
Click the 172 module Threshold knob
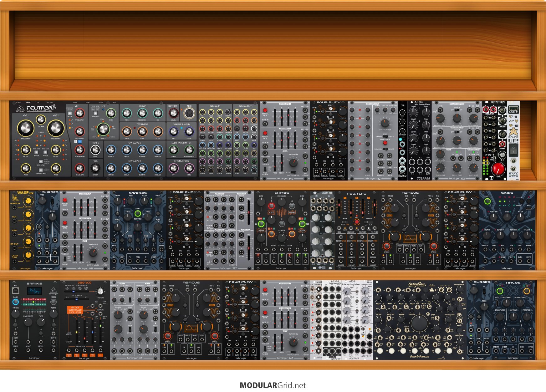pos(440,168)
